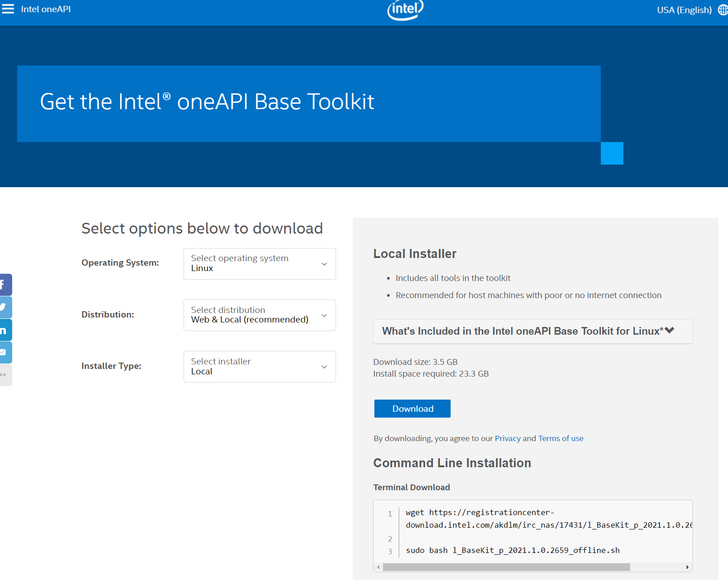Click the Terminal Download label
728x580 pixels.
(411, 487)
